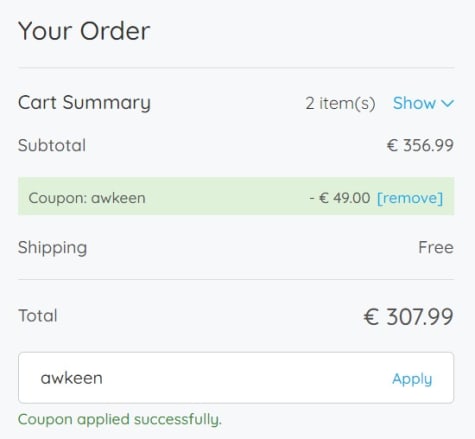Click the Coupon applied successfully message
Image resolution: width=475 pixels, height=439 pixels.
[120, 420]
